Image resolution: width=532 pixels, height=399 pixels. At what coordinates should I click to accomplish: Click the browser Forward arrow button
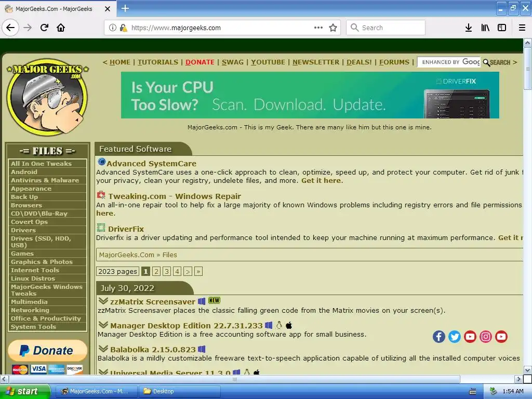[x=28, y=28]
